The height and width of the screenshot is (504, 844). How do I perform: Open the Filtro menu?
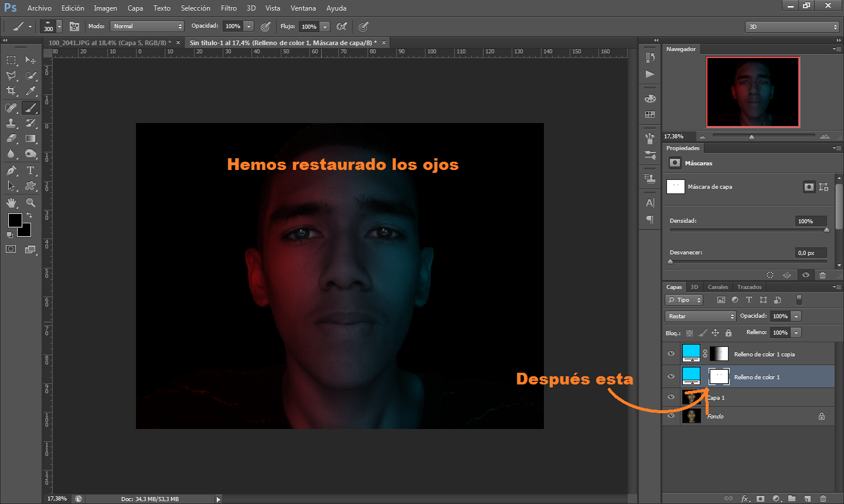click(229, 8)
